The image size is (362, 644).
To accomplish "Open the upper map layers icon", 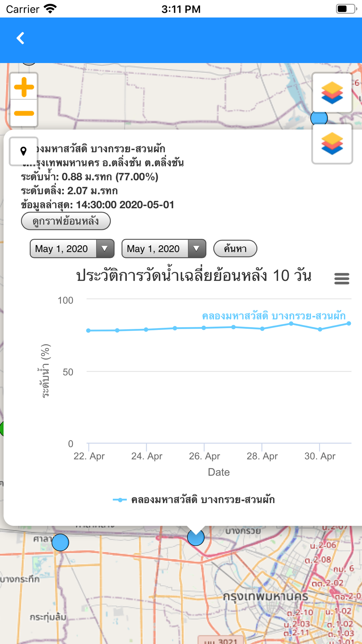I will coord(332,93).
